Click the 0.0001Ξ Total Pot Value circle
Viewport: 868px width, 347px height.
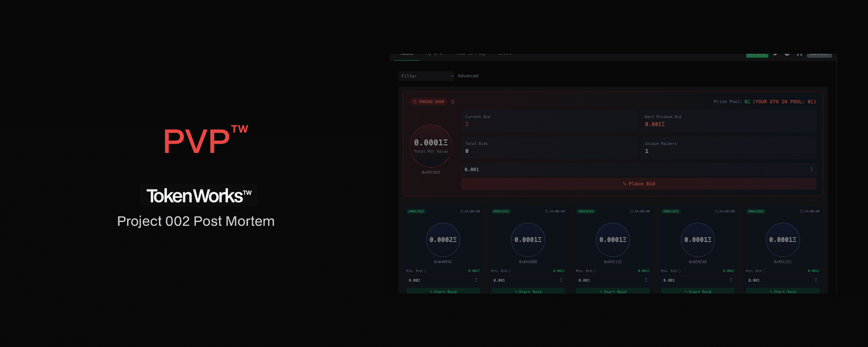click(431, 145)
